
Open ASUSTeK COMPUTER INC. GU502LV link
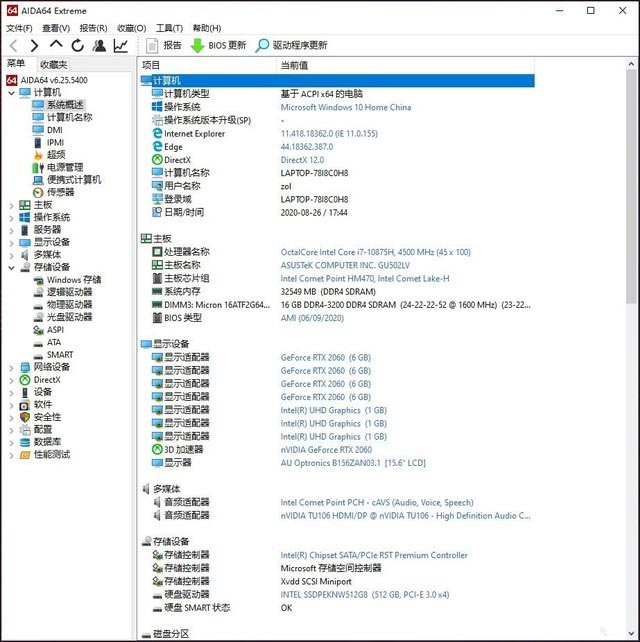tap(345, 266)
